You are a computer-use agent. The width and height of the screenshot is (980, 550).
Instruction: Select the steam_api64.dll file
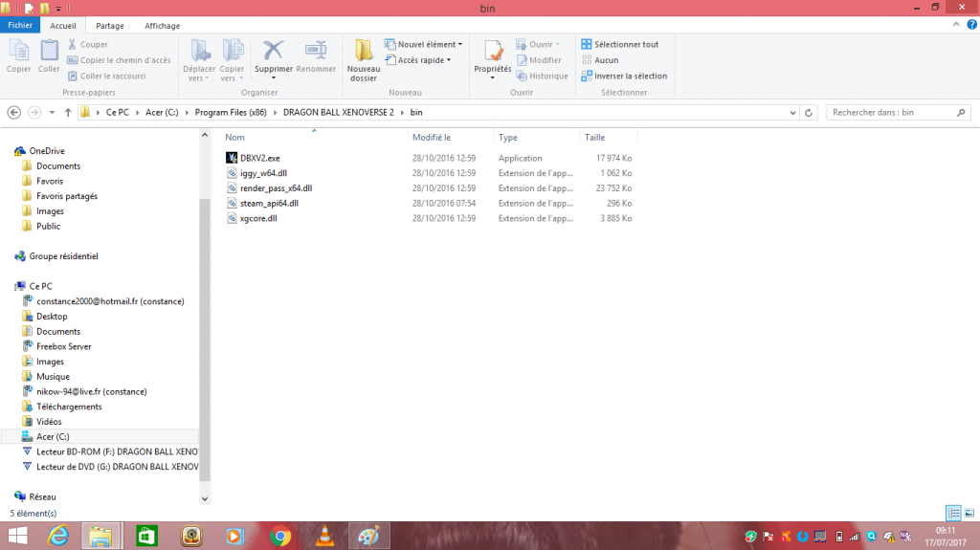point(269,203)
